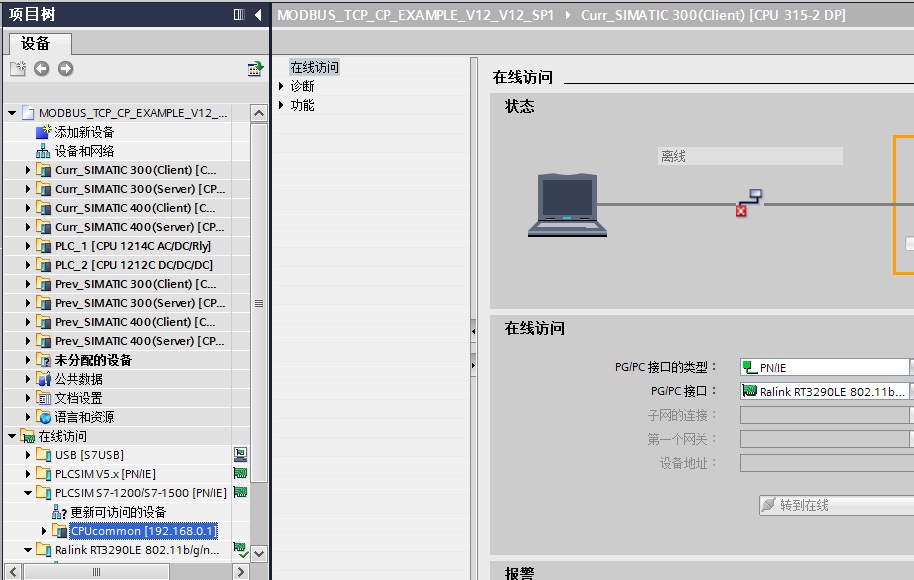Collapse navigation pane with left splitter arrow
This screenshot has height=580, width=914.
click(473, 331)
